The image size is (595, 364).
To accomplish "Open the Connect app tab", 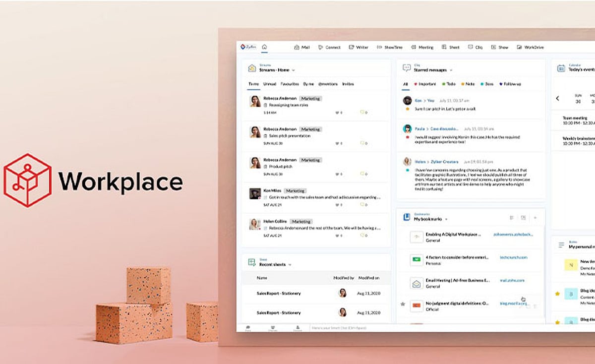I will pos(329,47).
